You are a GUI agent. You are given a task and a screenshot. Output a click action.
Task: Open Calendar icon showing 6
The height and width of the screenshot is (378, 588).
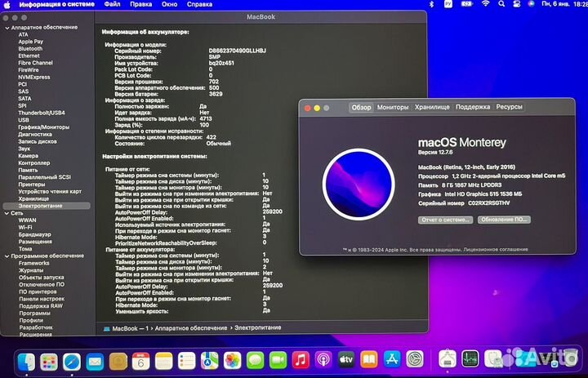coord(141,361)
